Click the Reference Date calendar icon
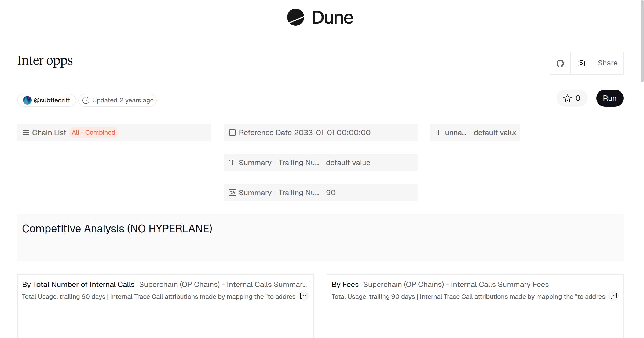644x338 pixels. tap(232, 133)
